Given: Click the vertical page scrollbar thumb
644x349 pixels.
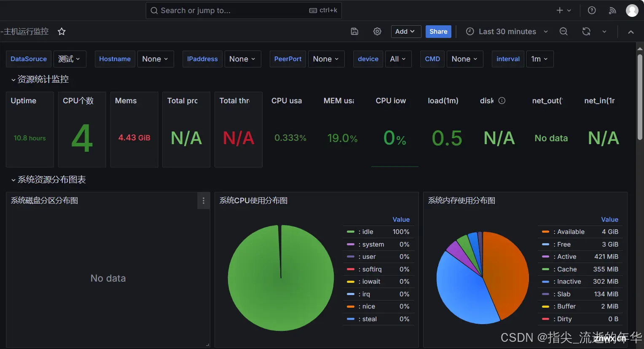Looking at the screenshot, I should pos(640,97).
